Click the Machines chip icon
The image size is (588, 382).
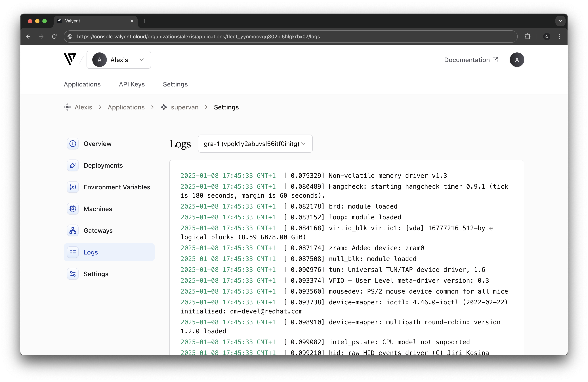coord(73,209)
